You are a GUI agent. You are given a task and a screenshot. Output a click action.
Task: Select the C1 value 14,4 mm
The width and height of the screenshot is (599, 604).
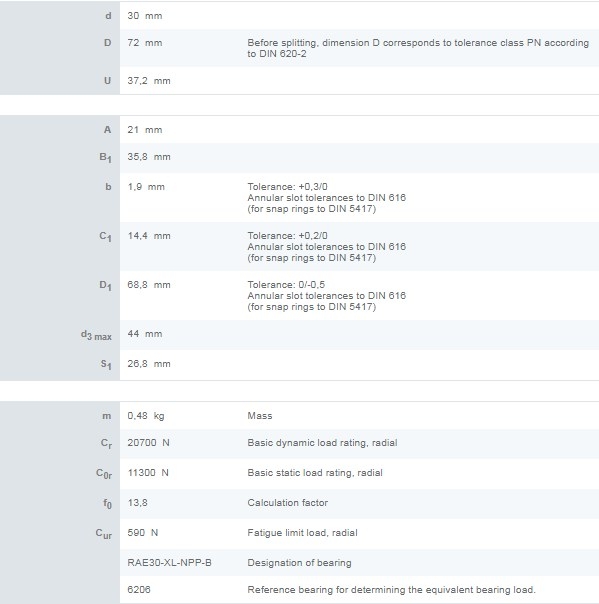coord(149,236)
